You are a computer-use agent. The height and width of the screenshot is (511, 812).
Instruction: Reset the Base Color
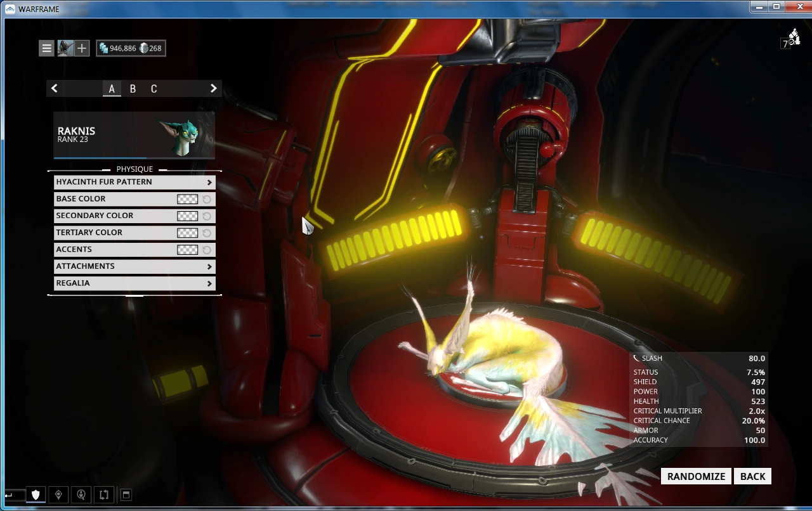(206, 199)
